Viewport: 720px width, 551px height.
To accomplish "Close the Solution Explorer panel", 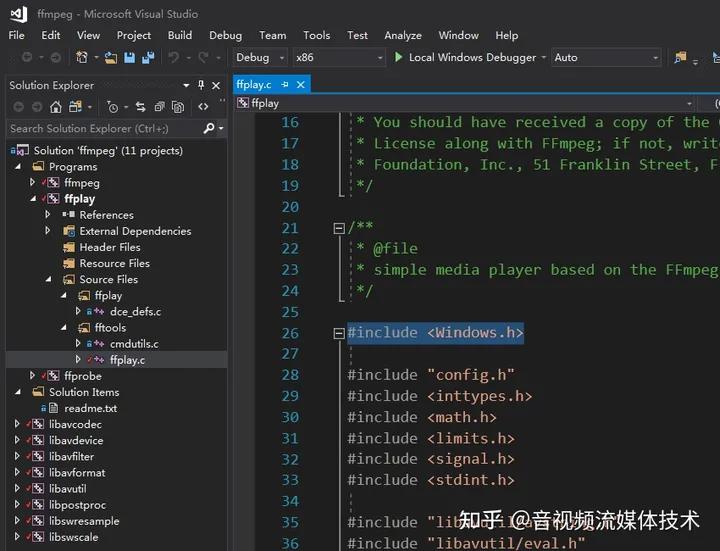I will coord(216,85).
